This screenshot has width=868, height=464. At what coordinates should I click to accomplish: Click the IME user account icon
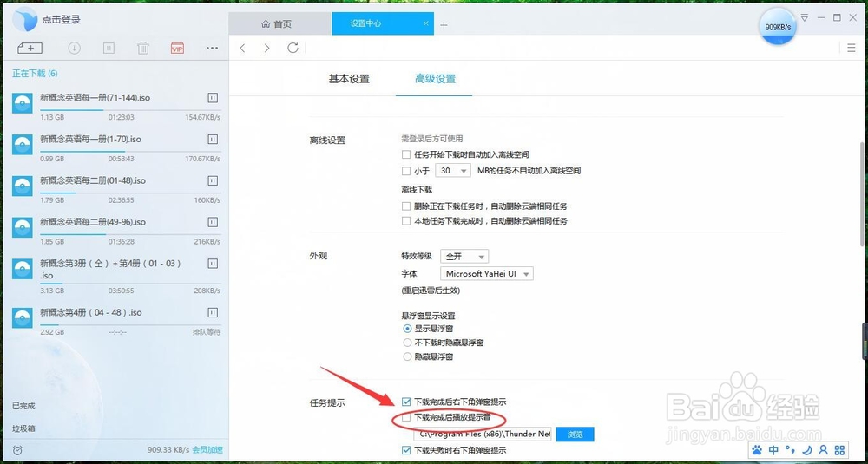[823, 449]
